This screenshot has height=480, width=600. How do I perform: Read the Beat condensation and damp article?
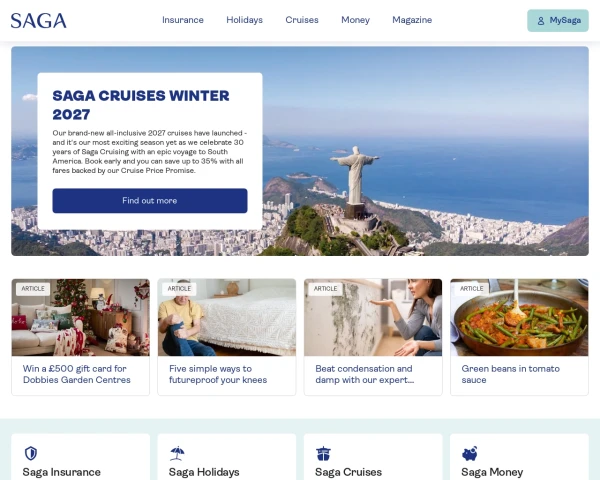pos(364,374)
